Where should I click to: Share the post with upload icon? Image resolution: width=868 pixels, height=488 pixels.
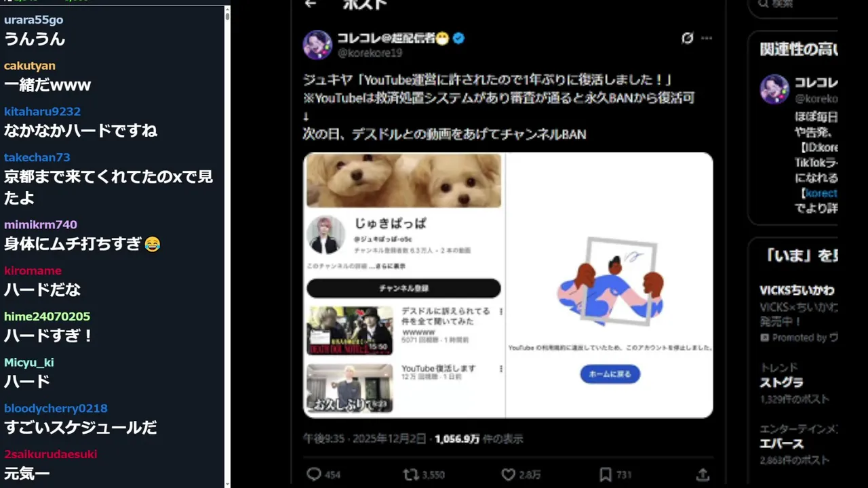[703, 474]
